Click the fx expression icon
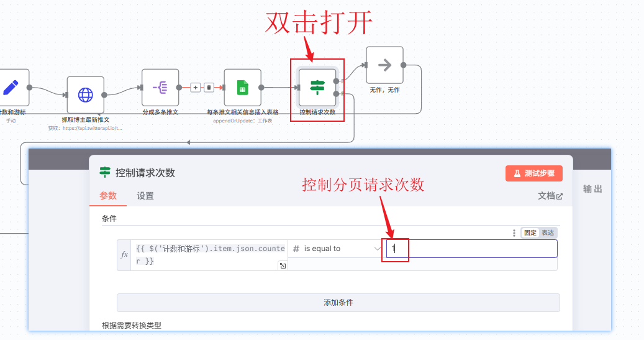 124,255
